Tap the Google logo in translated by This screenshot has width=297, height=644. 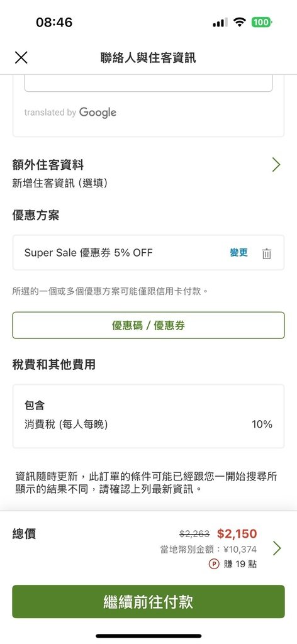98,113
